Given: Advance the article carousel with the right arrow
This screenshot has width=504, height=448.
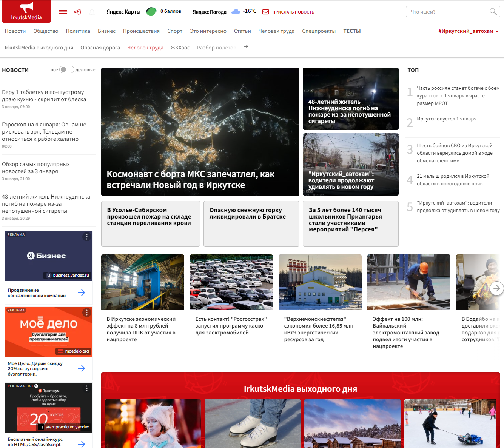Looking at the screenshot, I should pos(497,288).
